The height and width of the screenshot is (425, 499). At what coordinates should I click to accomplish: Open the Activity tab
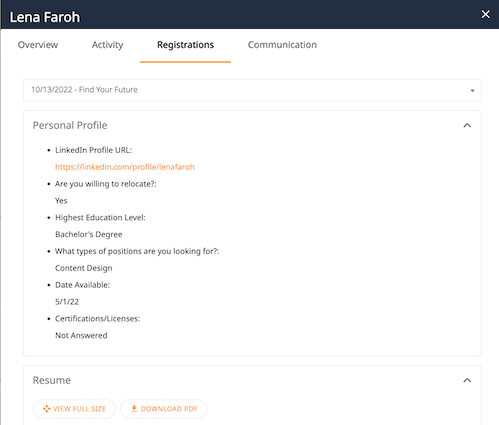[x=107, y=45]
